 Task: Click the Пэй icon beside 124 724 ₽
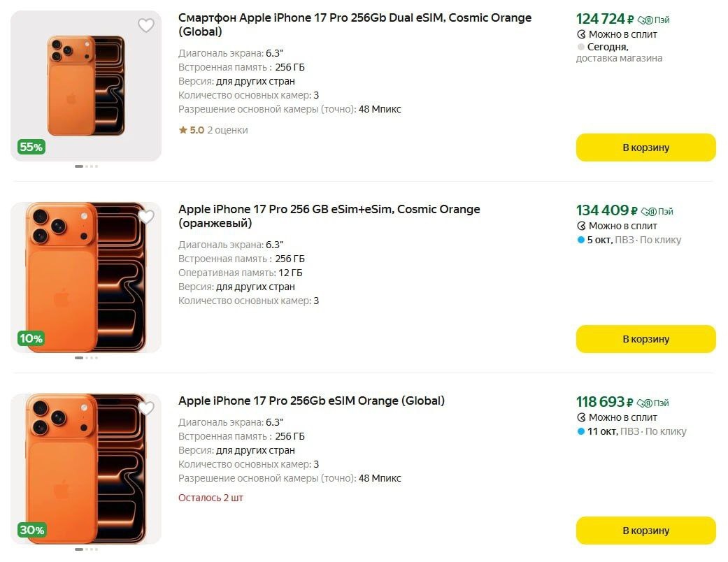(x=645, y=20)
